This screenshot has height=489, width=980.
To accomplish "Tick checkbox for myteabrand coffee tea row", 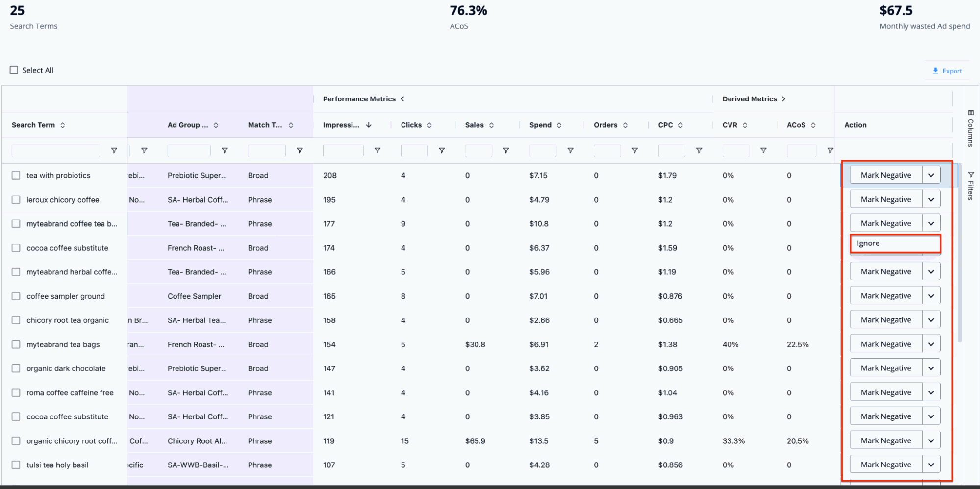I will coord(16,224).
